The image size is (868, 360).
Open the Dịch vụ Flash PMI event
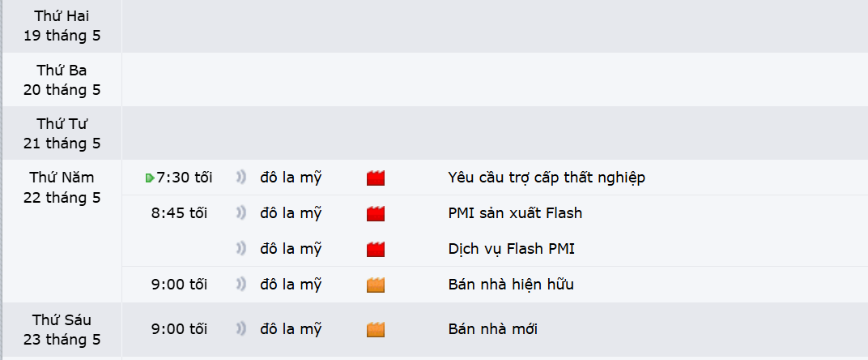[512, 249]
